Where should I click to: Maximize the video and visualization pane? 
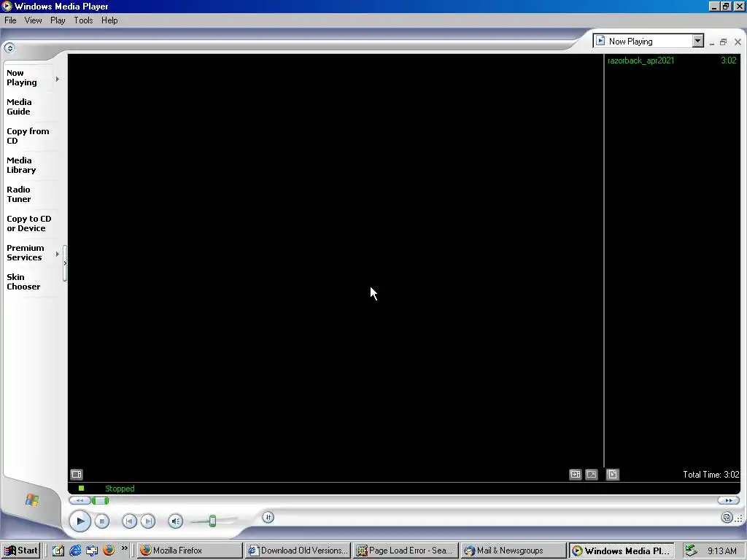(x=591, y=474)
